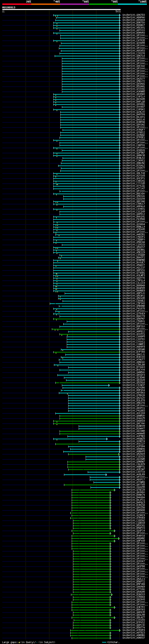This screenshot has width=149, height=644.
Task: Choose hit UniRef100_Q967L6
Action: (134, 56)
